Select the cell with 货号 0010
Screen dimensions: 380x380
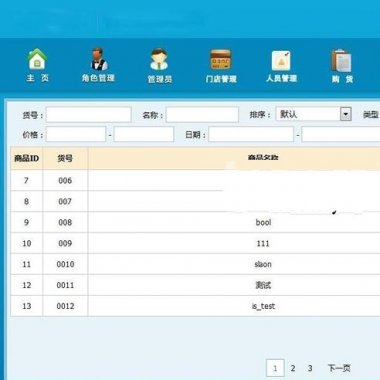(x=65, y=264)
